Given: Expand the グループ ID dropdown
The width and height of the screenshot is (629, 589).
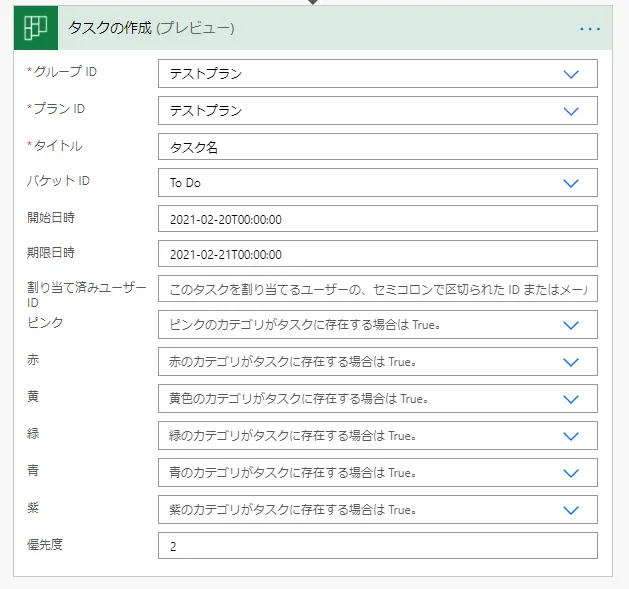Looking at the screenshot, I should pyautogui.click(x=377, y=74).
